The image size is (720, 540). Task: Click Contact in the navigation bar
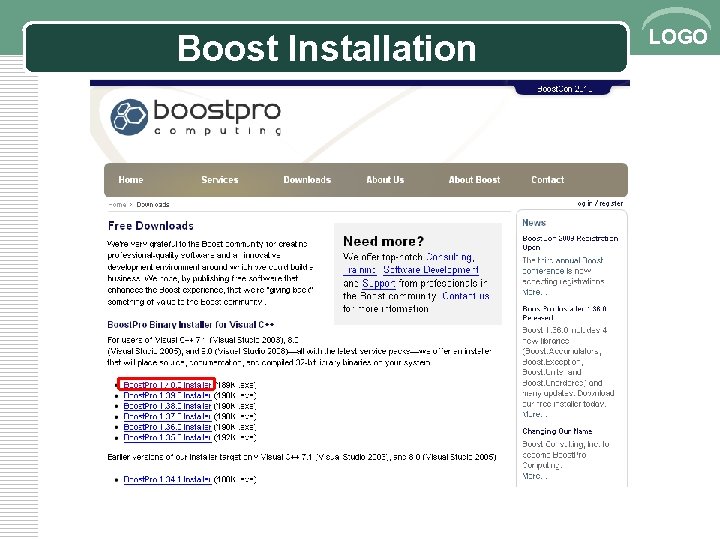click(x=547, y=180)
